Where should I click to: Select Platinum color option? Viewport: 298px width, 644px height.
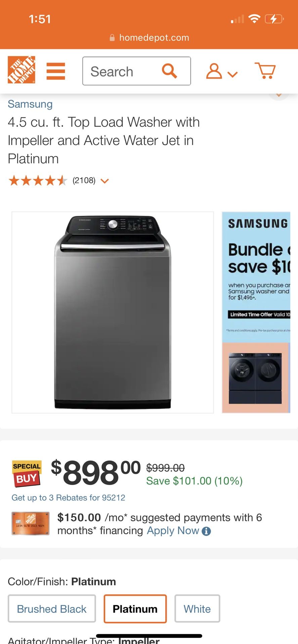pos(135,609)
